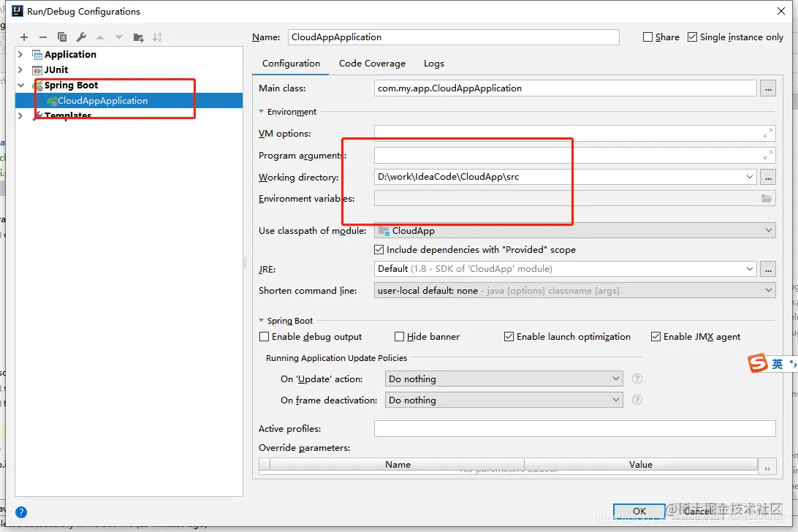Enable debug output checkbox

pyautogui.click(x=264, y=336)
